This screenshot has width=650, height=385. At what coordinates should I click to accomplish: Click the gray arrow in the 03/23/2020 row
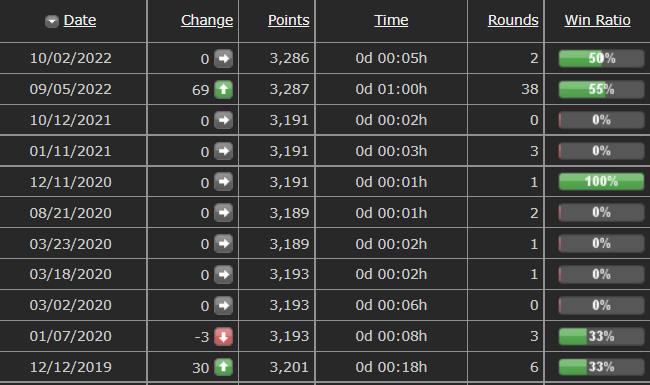[x=223, y=243]
